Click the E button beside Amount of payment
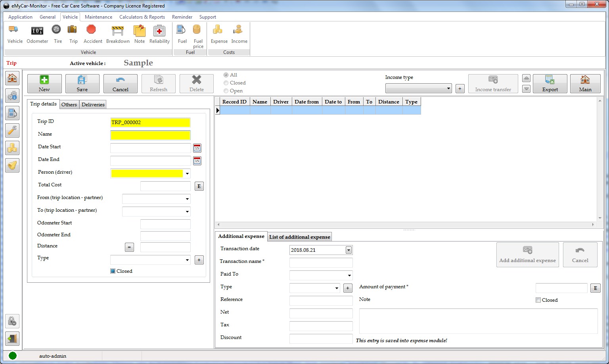 [x=595, y=288]
